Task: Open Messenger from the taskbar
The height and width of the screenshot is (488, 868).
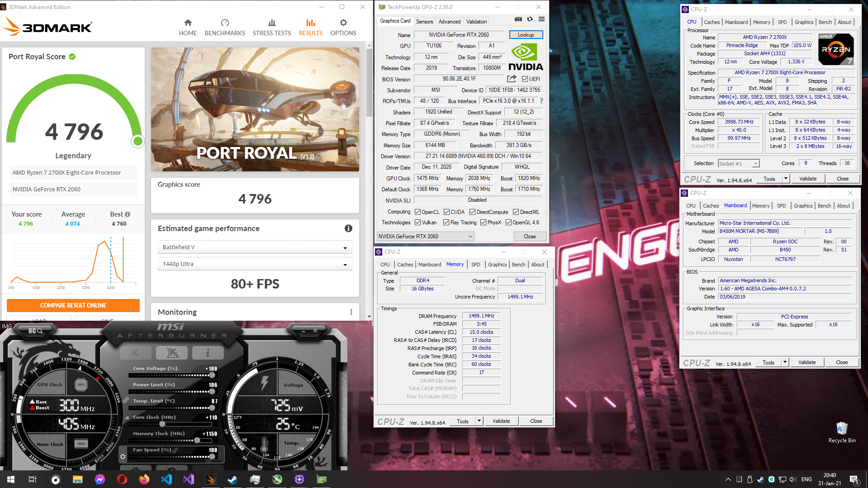Action: point(100,479)
